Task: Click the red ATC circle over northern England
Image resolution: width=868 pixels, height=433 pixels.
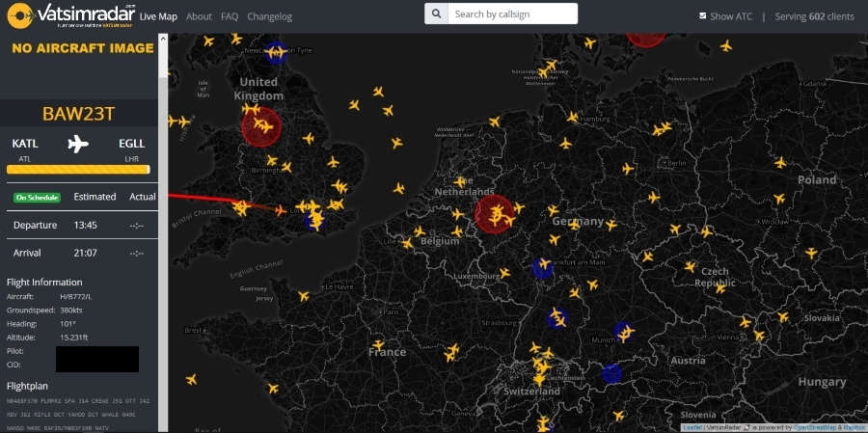Action: [x=260, y=125]
